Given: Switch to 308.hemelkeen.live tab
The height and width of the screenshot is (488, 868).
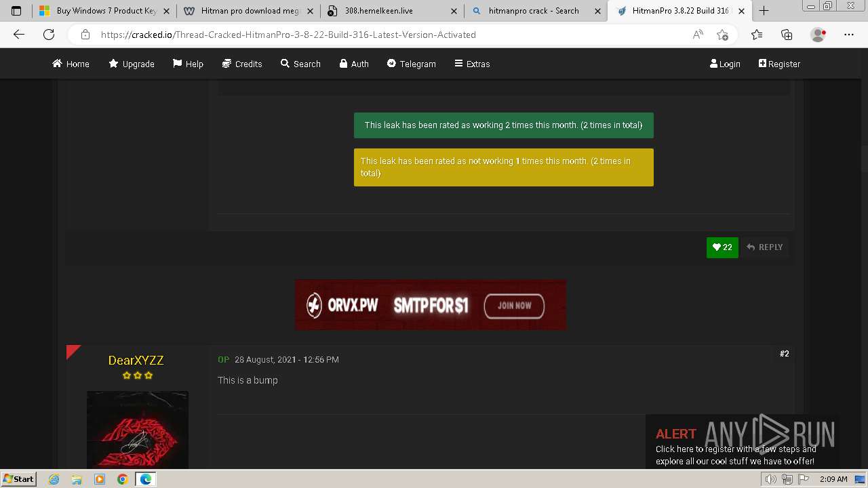Looking at the screenshot, I should (393, 11).
